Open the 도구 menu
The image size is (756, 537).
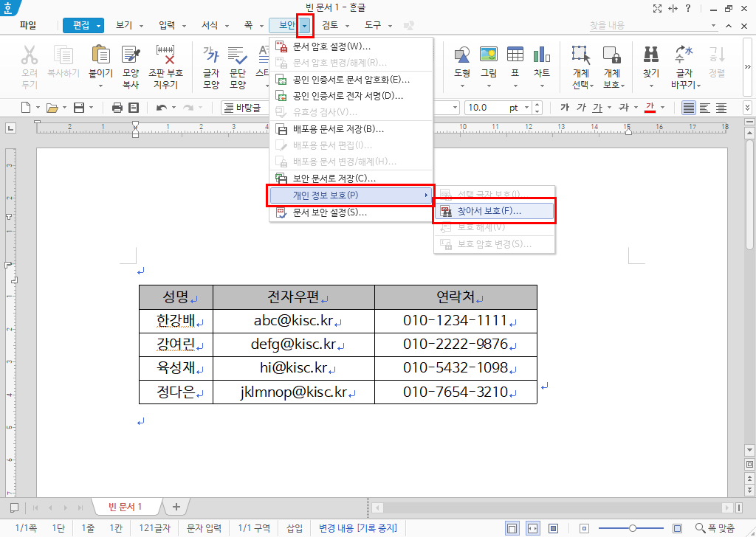click(372, 26)
